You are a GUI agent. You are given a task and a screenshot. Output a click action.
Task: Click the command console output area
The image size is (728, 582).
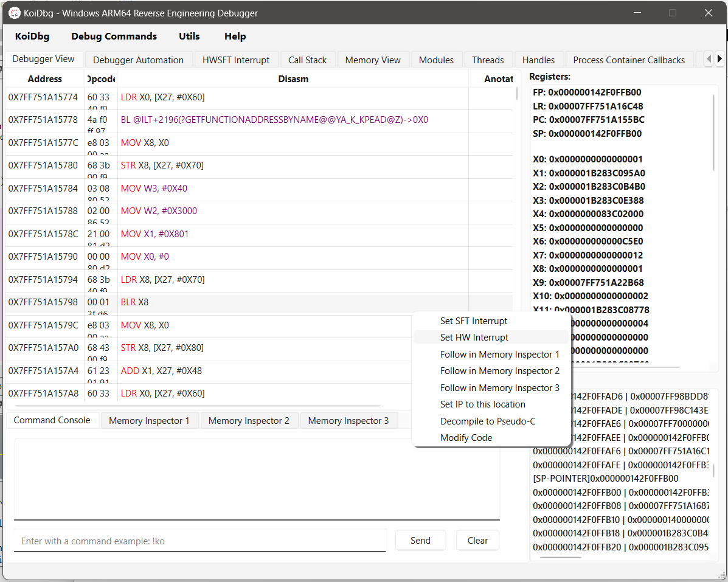(x=257, y=479)
